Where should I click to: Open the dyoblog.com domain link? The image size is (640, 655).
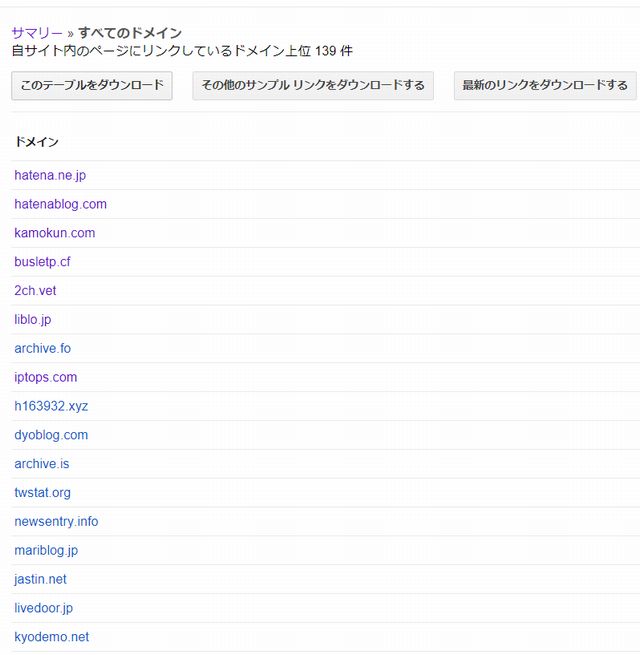[x=51, y=435]
